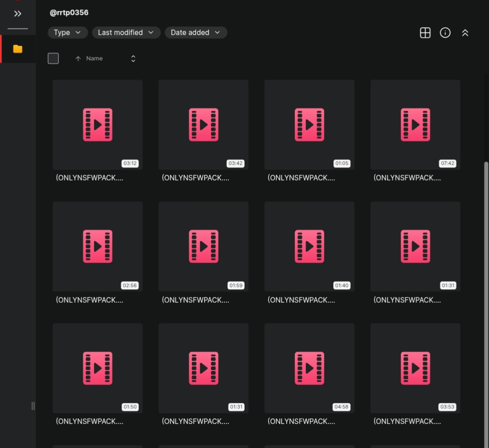The width and height of the screenshot is (489, 448).
Task: Sort ascending with the Name arrow
Action: (x=78, y=59)
